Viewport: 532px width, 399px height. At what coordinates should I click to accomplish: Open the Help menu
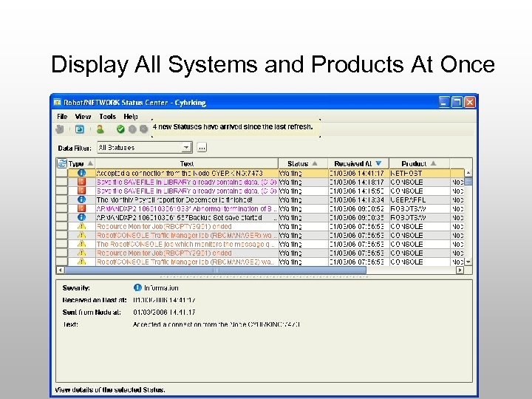coord(131,117)
